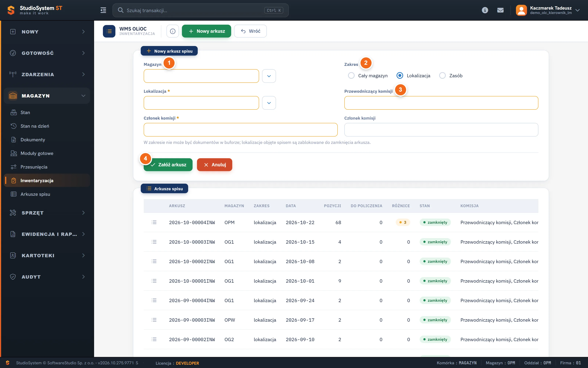The image size is (588, 368).
Task: Click the Nowy arkusz button
Action: coord(206,31)
